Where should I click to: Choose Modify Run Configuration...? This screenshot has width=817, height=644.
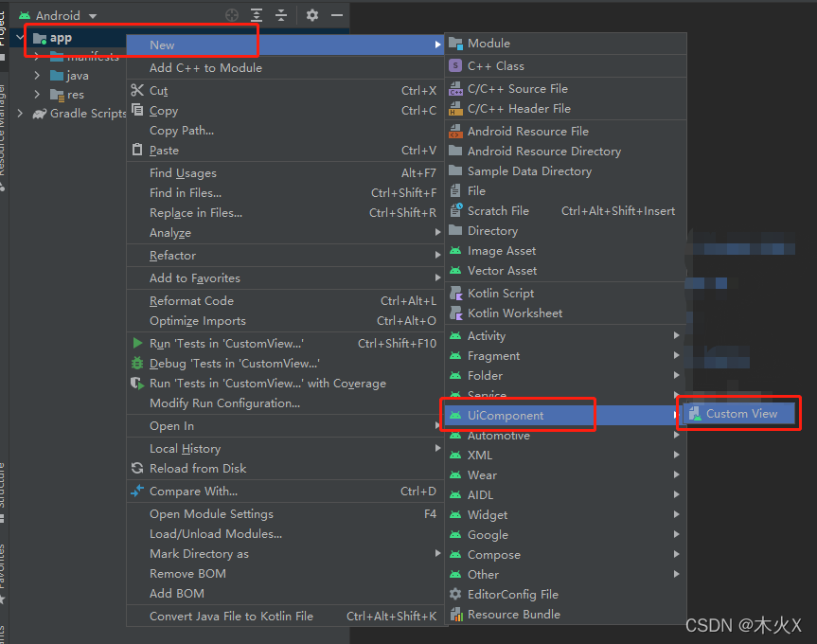click(x=285, y=402)
